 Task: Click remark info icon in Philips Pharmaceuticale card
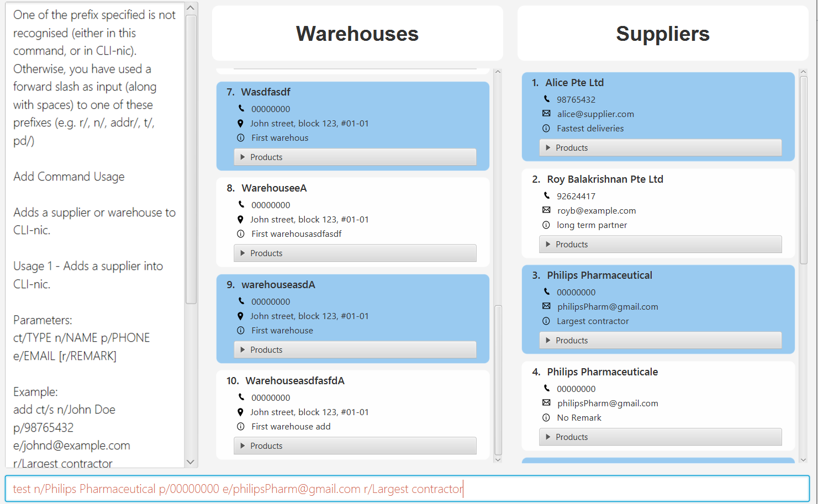(x=546, y=417)
